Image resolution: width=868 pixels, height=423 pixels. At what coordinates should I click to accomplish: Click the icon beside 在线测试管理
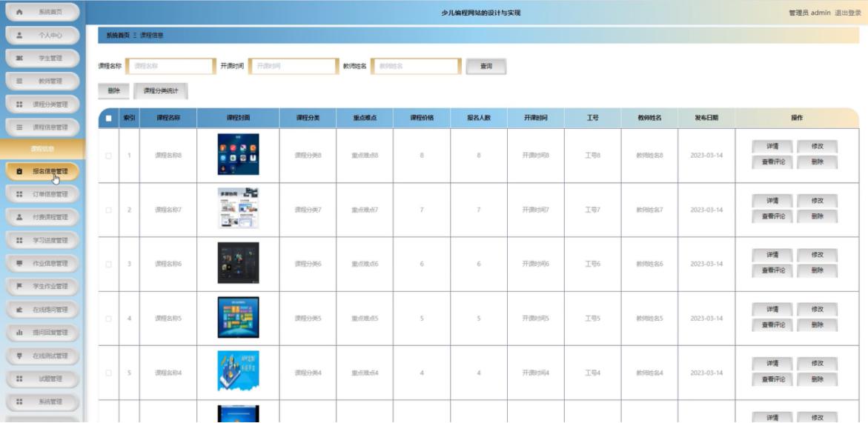[x=19, y=356]
